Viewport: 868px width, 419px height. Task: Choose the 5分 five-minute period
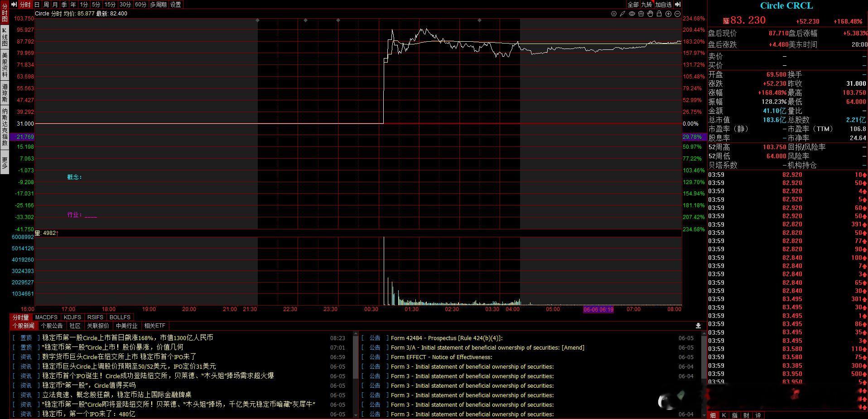(96, 5)
